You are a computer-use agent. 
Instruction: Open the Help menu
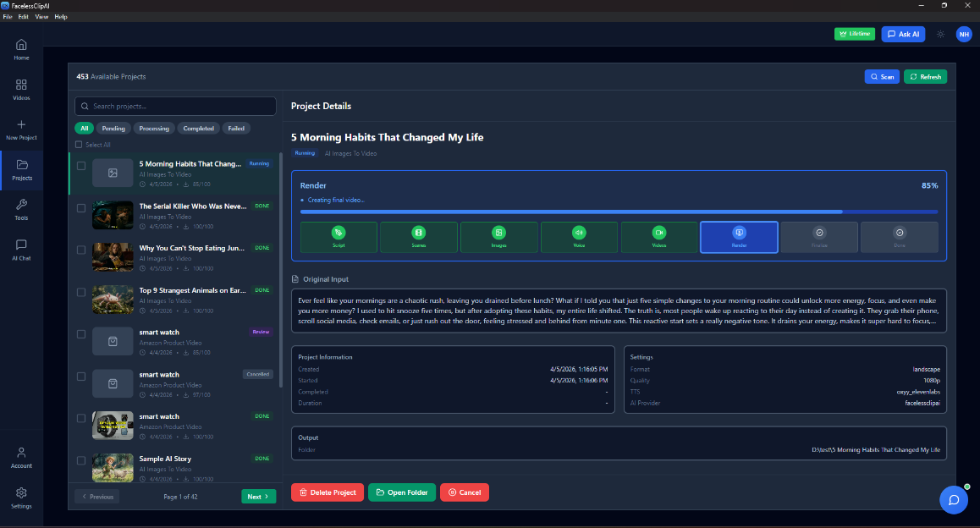pyautogui.click(x=61, y=17)
